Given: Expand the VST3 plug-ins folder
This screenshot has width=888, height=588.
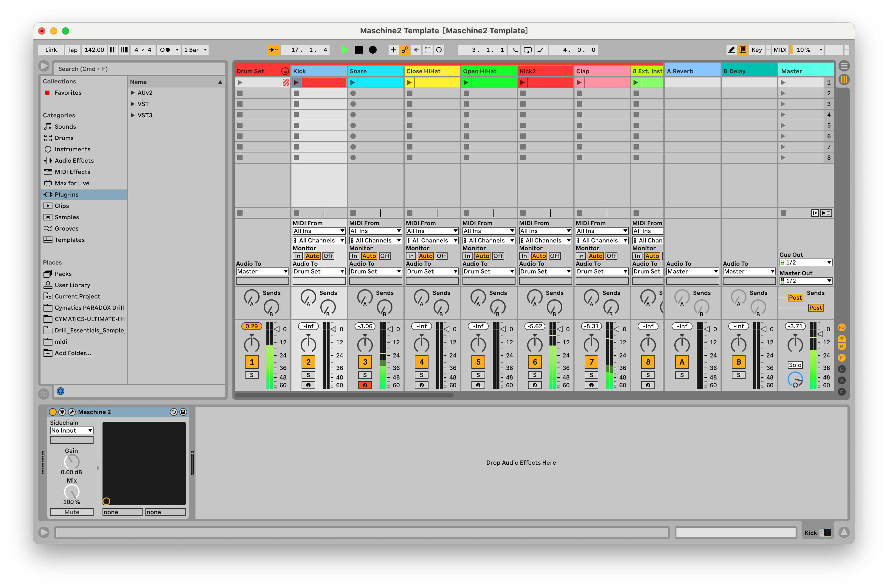Looking at the screenshot, I should click(x=133, y=115).
